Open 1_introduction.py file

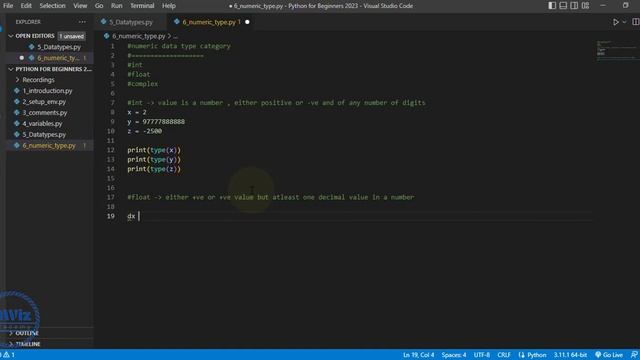tap(47, 91)
